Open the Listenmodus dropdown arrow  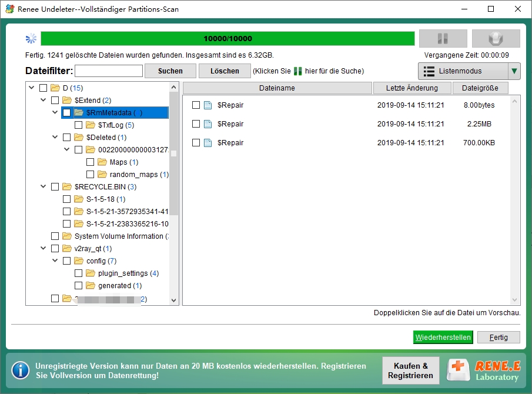[514, 71]
